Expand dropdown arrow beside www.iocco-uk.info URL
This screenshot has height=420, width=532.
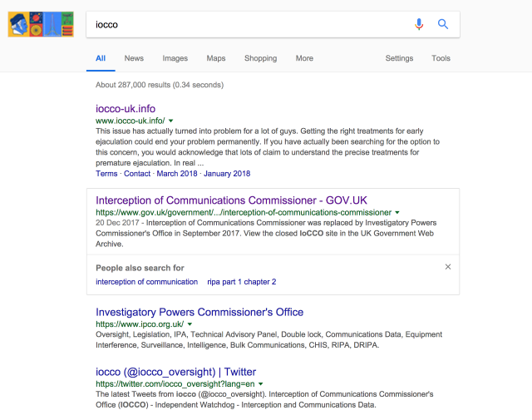pyautogui.click(x=171, y=121)
